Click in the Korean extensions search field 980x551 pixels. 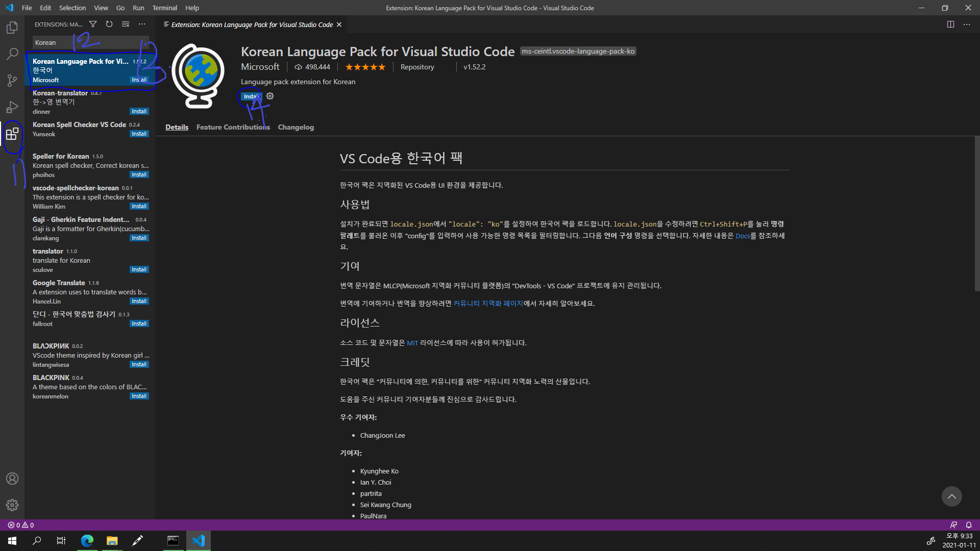tap(87, 42)
